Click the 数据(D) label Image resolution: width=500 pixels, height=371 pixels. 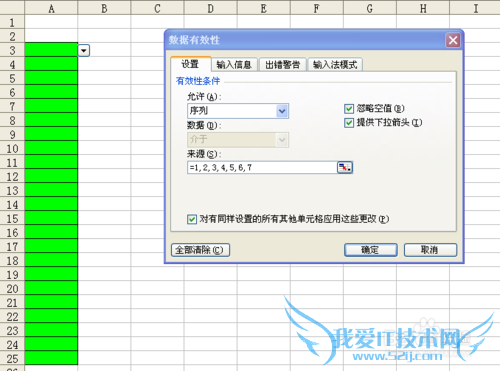coord(204,125)
